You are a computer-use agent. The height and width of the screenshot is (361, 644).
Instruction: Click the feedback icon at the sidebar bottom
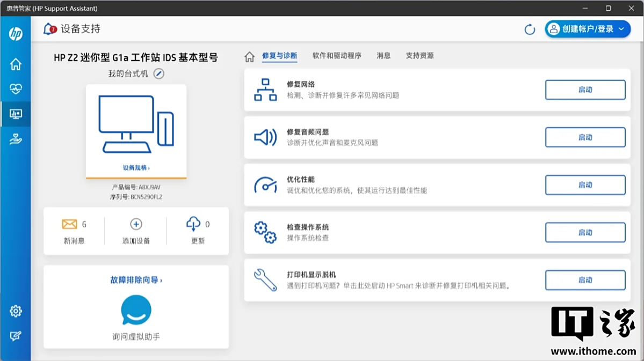point(16,336)
